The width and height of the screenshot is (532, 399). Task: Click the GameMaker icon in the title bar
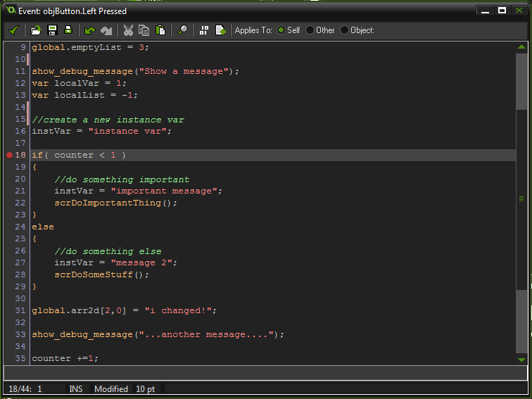click(x=11, y=10)
